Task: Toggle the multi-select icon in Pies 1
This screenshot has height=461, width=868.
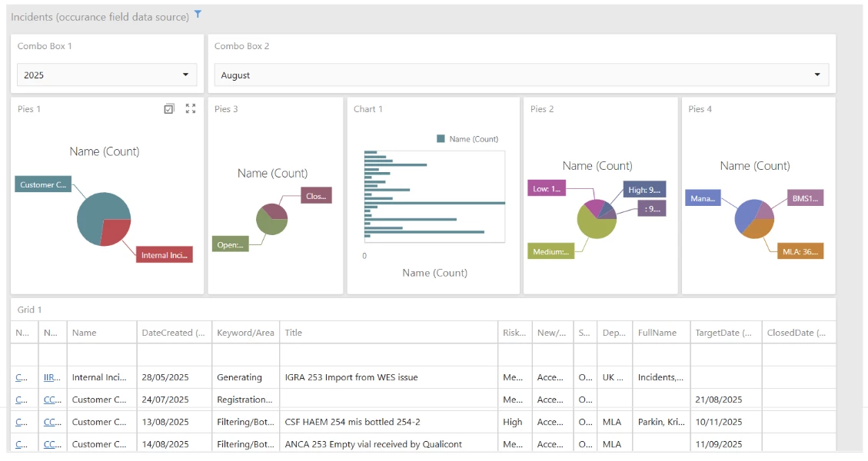Action: point(169,109)
